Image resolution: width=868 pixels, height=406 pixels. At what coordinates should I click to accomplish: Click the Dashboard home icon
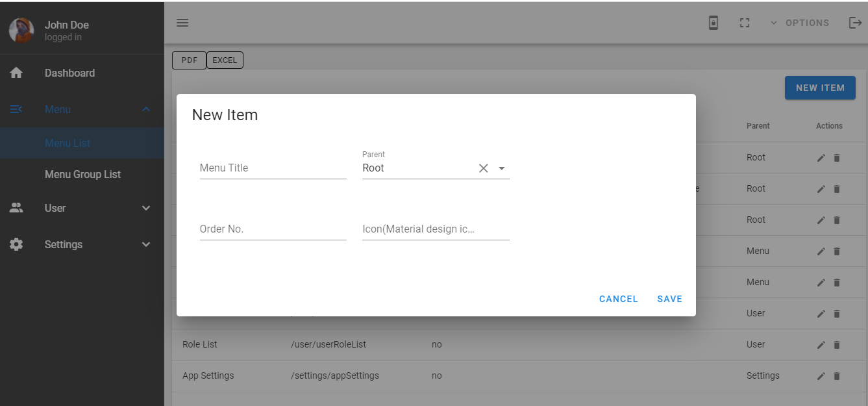16,73
